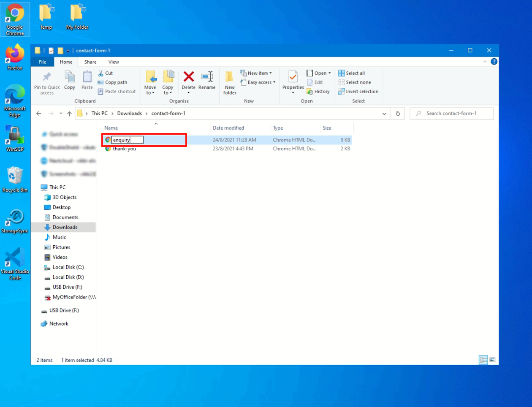This screenshot has height=407, width=532.
Task: Expand the address bar history dropdown
Action: pyautogui.click(x=384, y=114)
